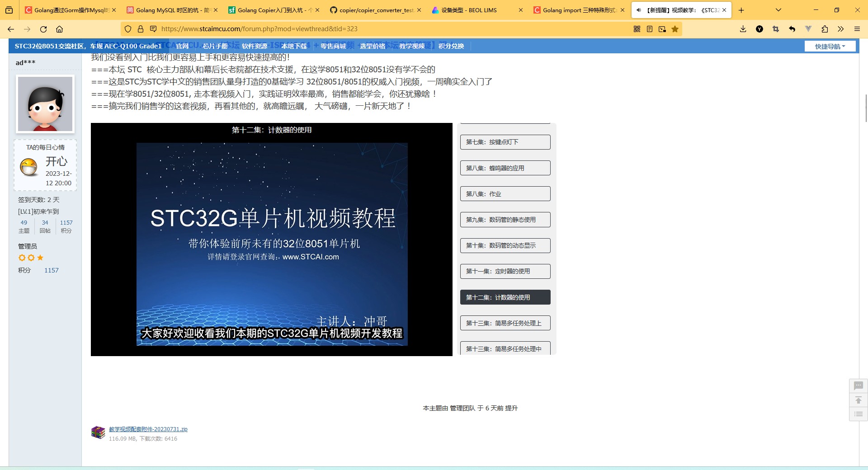Open the Vue devtools extension icon

point(808,29)
